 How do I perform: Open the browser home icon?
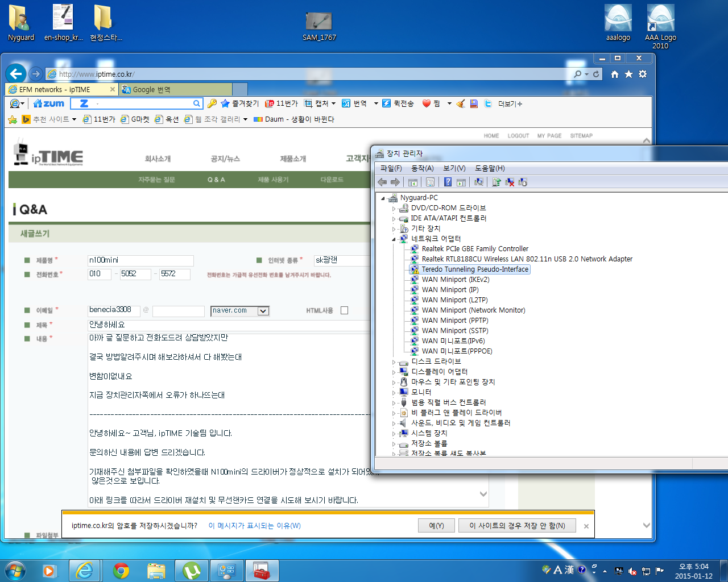point(615,74)
